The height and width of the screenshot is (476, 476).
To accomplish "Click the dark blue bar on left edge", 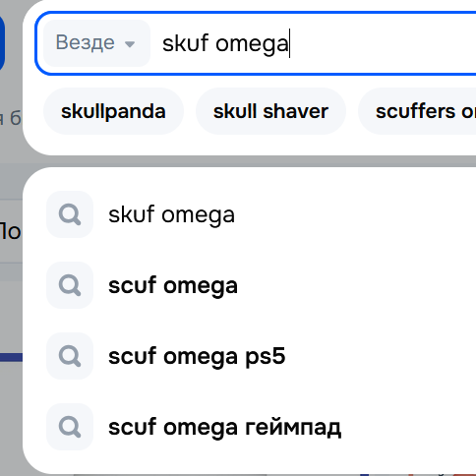I will pyautogui.click(x=11, y=357).
